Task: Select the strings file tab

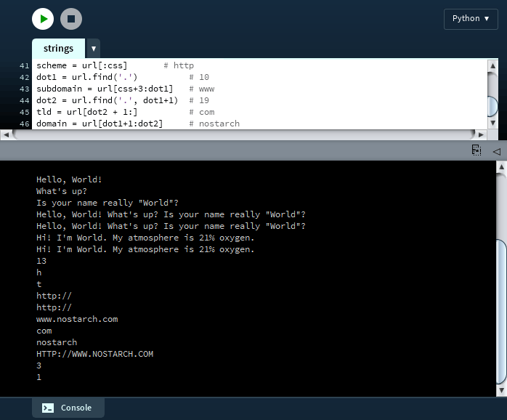Action: 59,49
